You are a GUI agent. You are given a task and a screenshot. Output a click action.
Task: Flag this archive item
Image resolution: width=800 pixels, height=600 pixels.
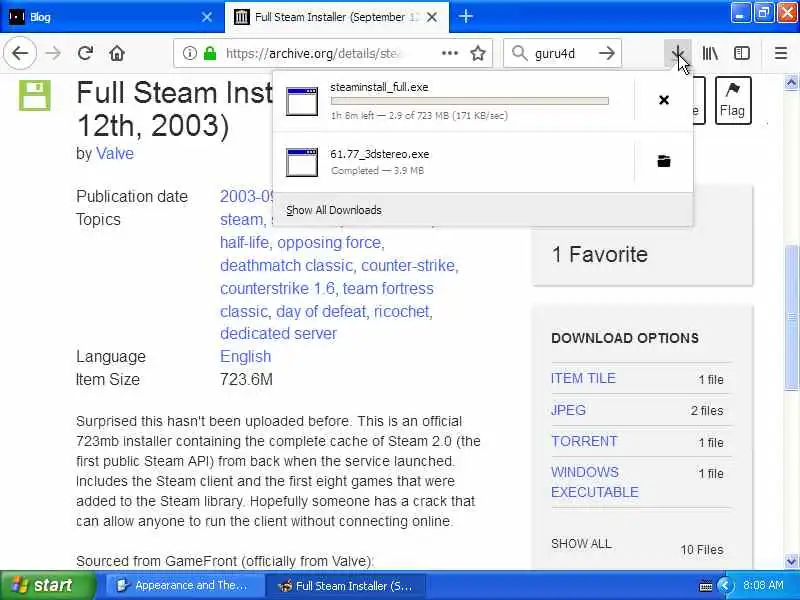(x=733, y=101)
